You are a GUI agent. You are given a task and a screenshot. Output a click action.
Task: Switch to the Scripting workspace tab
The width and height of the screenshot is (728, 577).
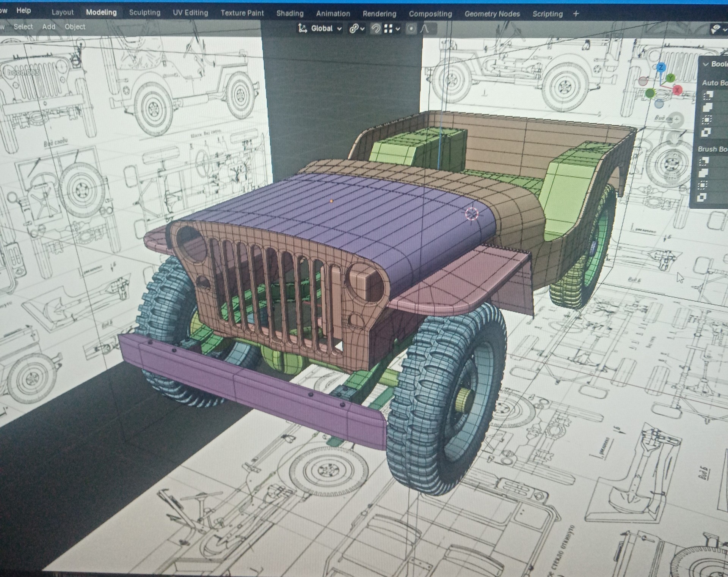548,14
